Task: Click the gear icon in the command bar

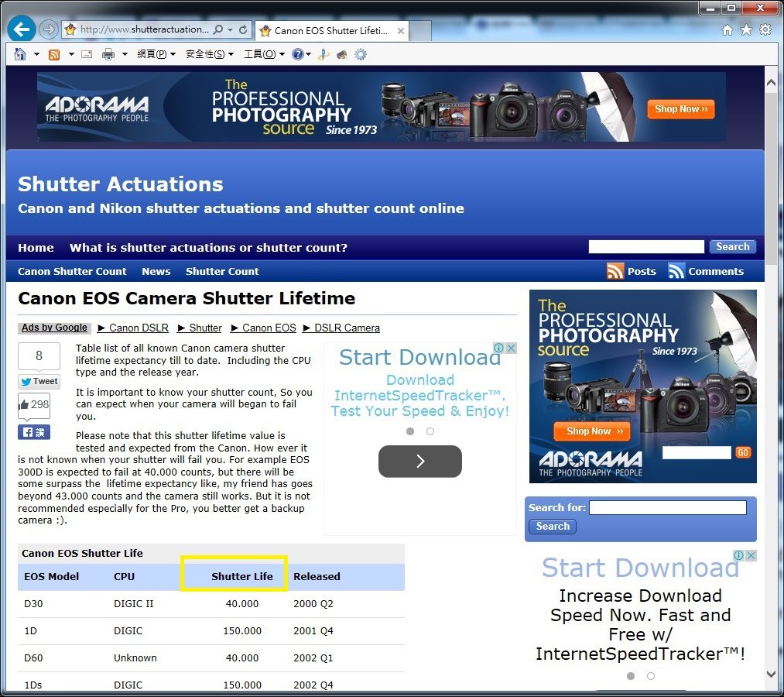Action: tap(361, 54)
